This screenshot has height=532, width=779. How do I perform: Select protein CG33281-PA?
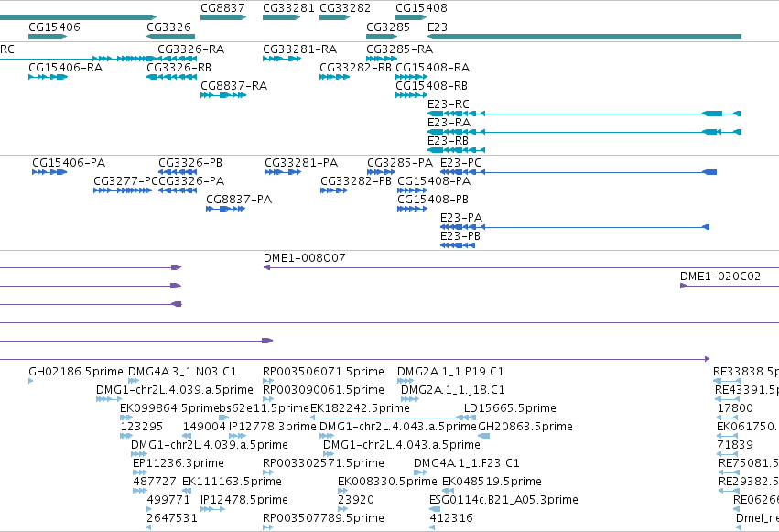[x=283, y=172]
